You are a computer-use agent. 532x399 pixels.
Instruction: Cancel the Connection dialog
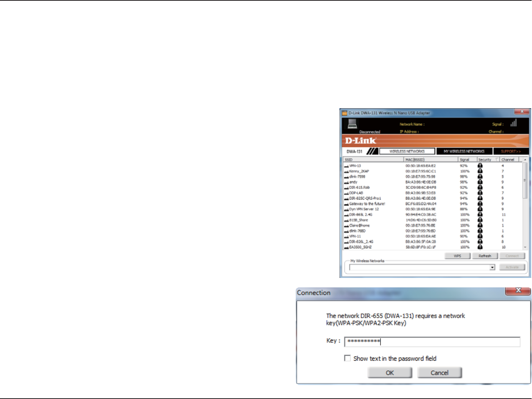pos(439,373)
